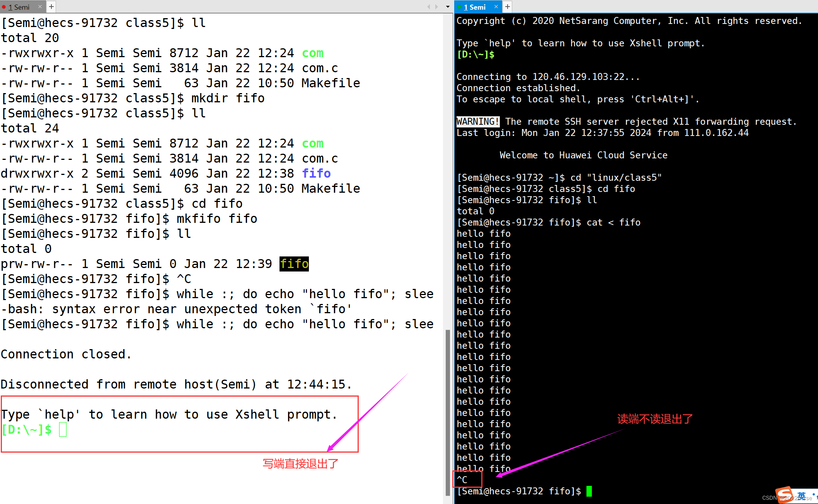
Task: Click the 'Last login: Mon Jan 22 12:37:55' line
Action: point(603,133)
